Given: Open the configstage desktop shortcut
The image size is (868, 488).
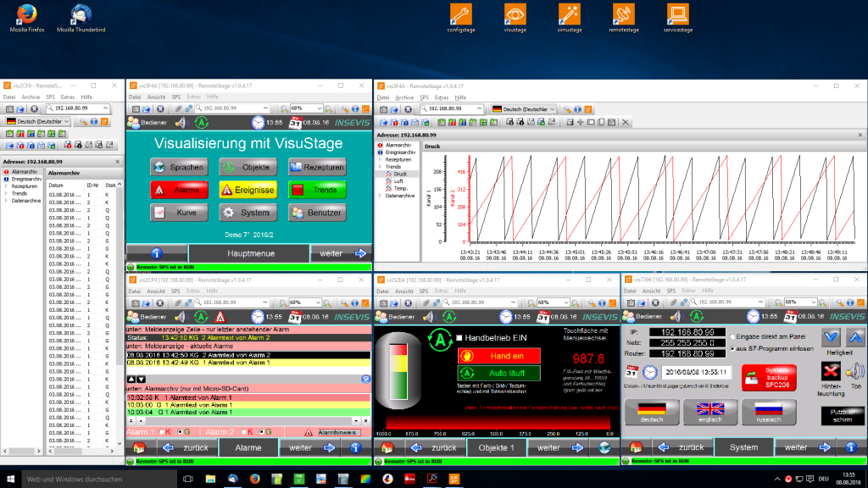Looking at the screenshot, I should 461,15.
